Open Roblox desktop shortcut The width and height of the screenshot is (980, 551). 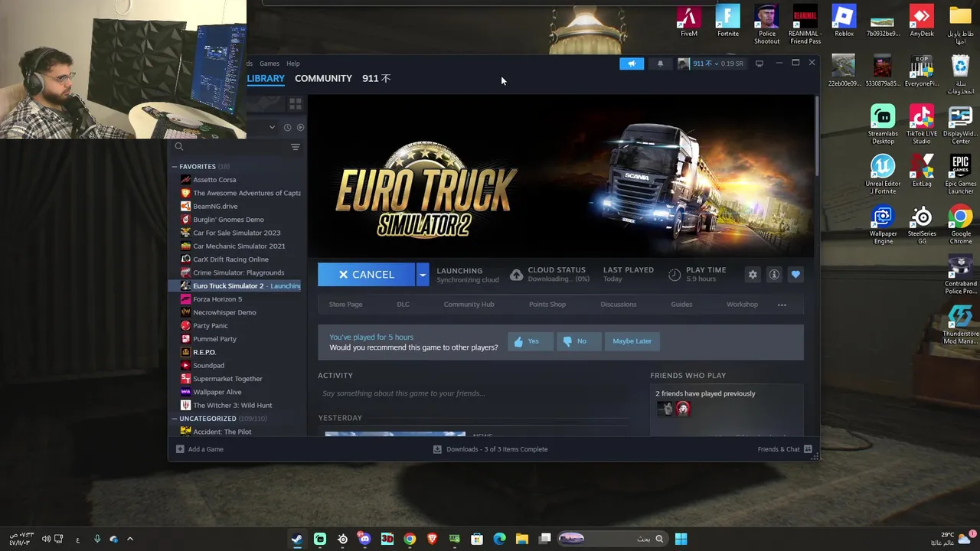(x=844, y=21)
